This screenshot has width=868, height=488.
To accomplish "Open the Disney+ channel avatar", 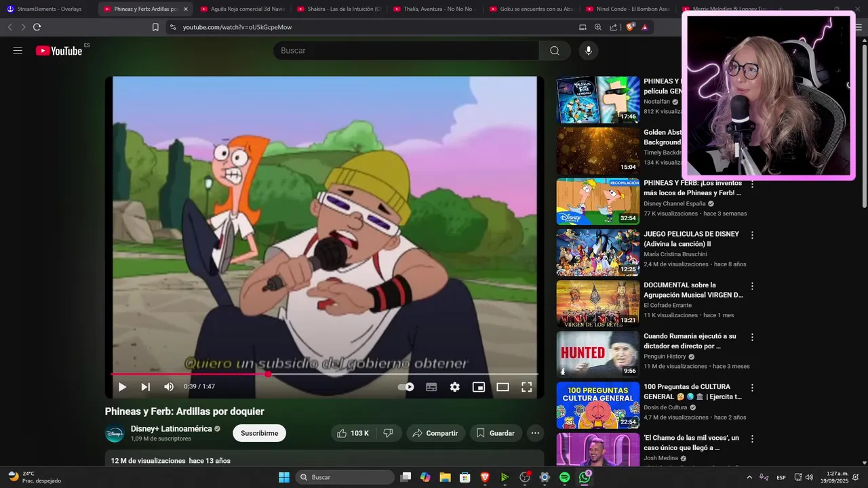I will point(115,433).
